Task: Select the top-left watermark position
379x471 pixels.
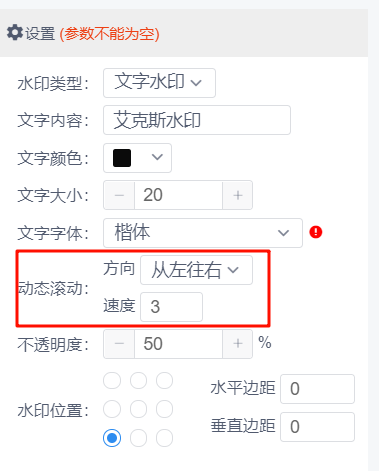Action: (x=112, y=380)
